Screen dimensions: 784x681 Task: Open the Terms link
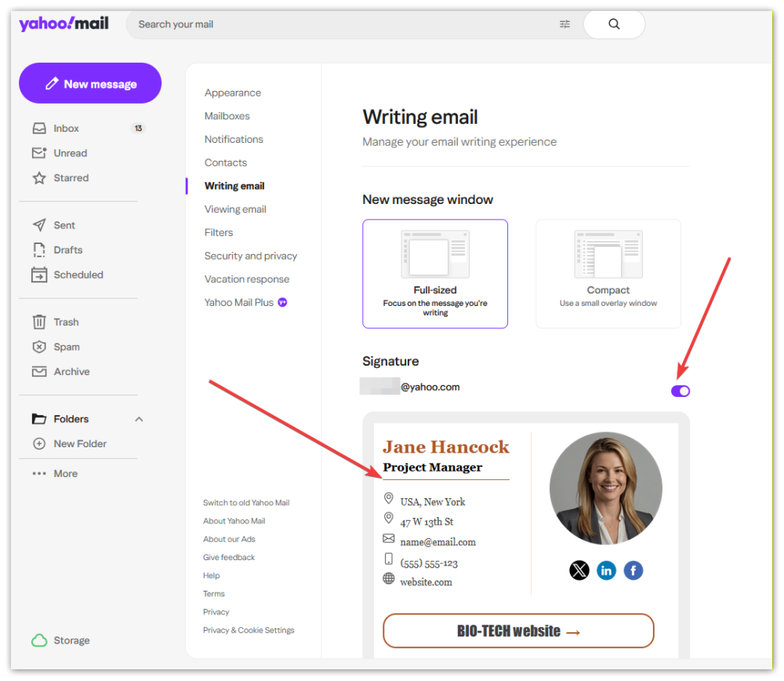pyautogui.click(x=213, y=593)
